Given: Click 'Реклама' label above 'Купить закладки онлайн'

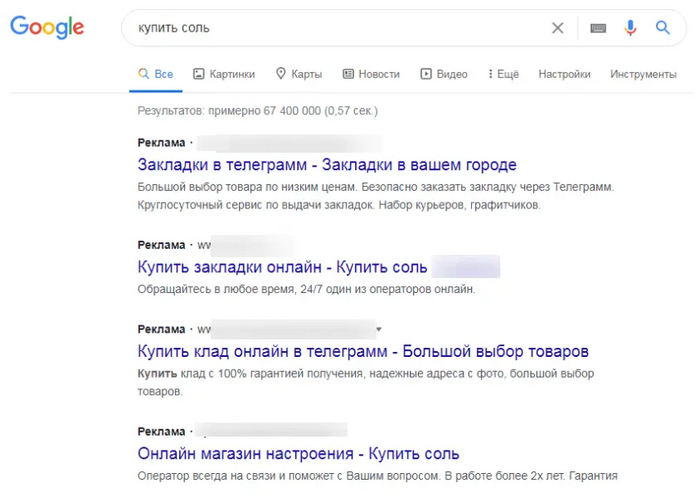Looking at the screenshot, I should tap(161, 245).
